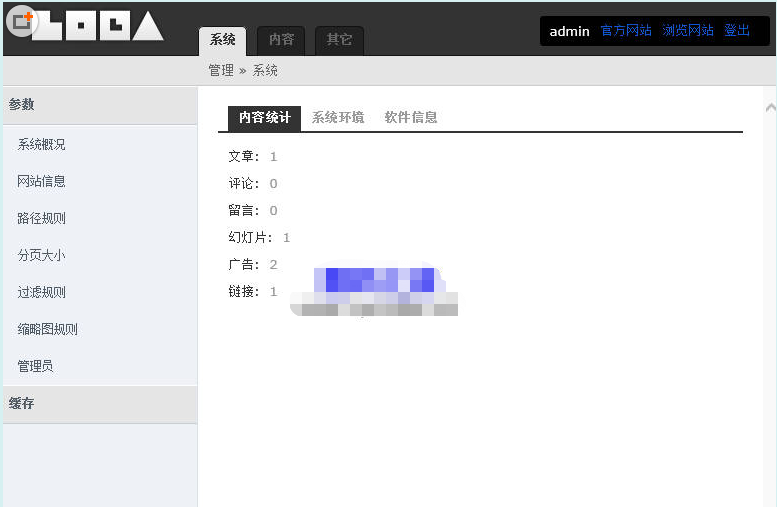Select the 内容统计 sub-tab

(264, 117)
